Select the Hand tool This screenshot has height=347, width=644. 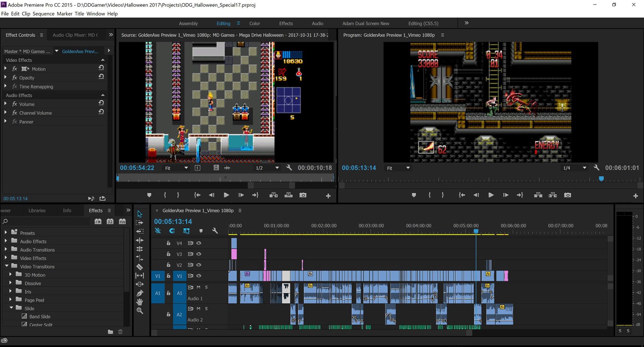pyautogui.click(x=140, y=302)
